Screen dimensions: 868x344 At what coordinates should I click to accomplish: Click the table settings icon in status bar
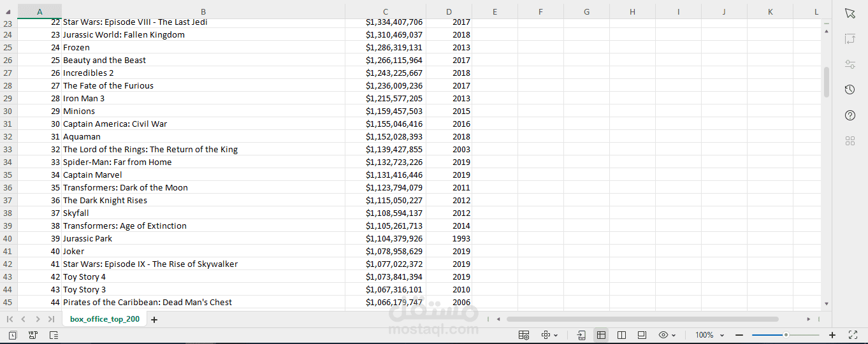(x=524, y=335)
